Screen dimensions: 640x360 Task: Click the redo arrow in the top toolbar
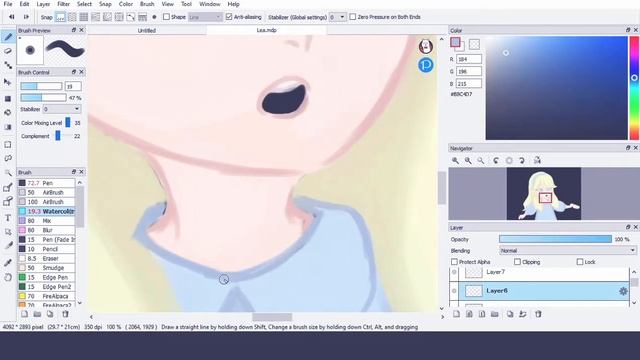[x=26, y=17]
